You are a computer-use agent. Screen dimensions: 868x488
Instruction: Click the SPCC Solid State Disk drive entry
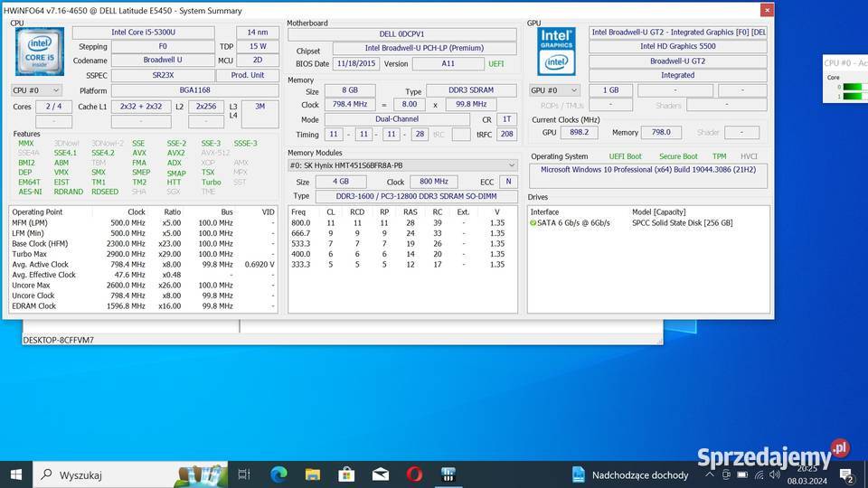tap(682, 223)
